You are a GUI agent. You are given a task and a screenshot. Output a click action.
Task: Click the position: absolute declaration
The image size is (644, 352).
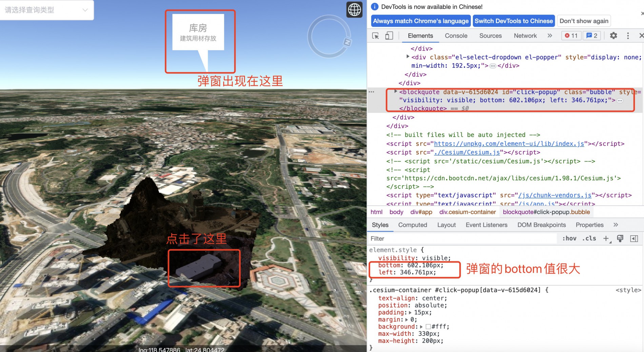(412, 306)
